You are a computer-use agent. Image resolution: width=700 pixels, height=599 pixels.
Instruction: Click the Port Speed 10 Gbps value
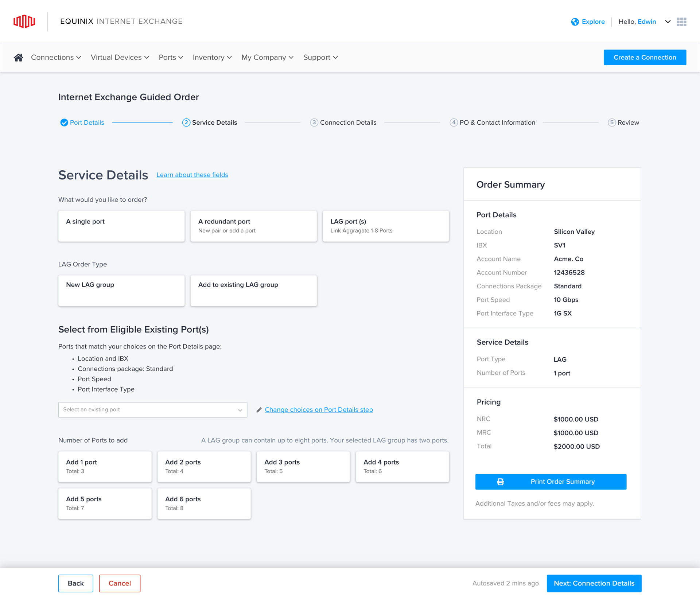566,300
